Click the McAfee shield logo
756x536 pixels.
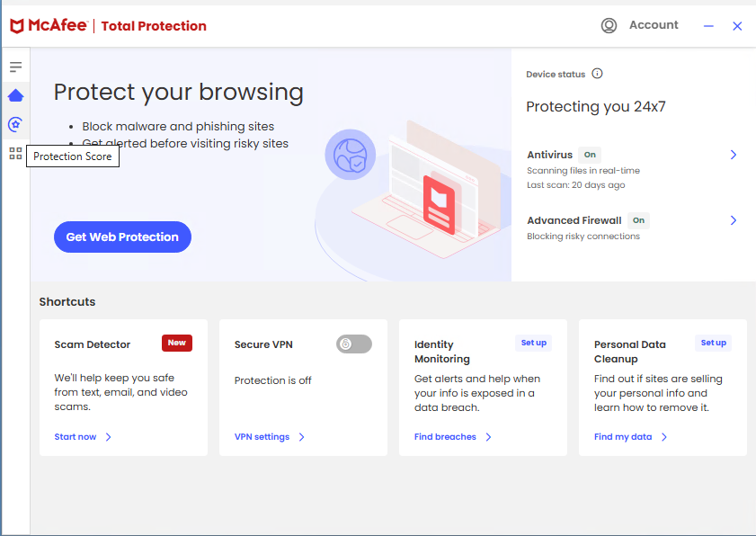pyautogui.click(x=17, y=26)
